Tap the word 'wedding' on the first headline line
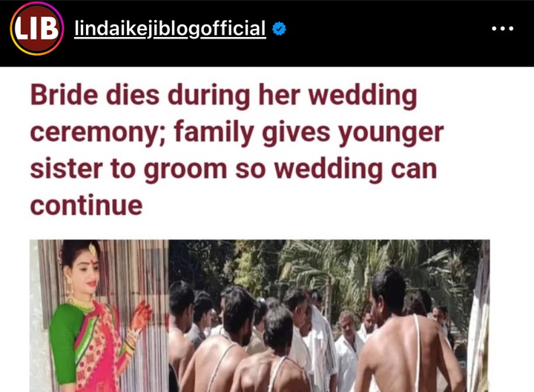 click(363, 96)
